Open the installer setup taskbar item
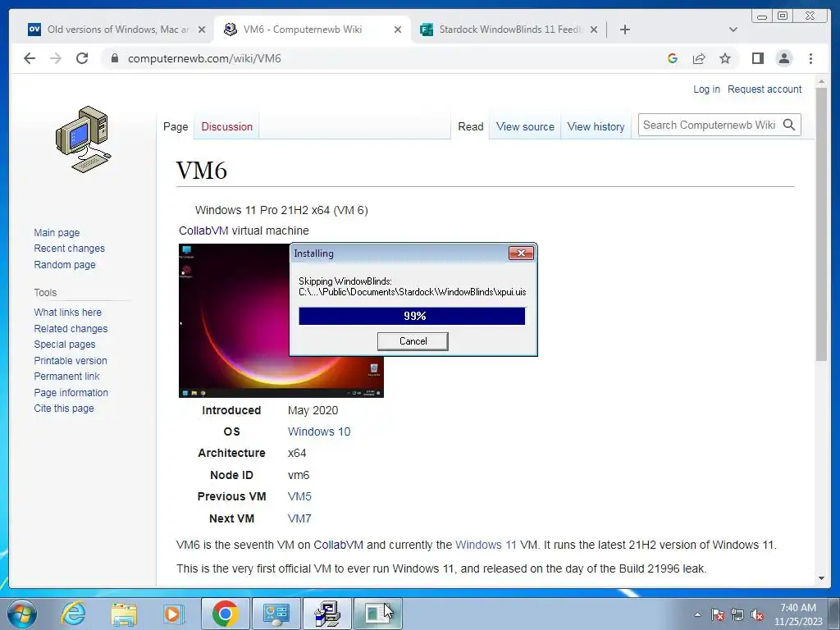 coord(327,614)
